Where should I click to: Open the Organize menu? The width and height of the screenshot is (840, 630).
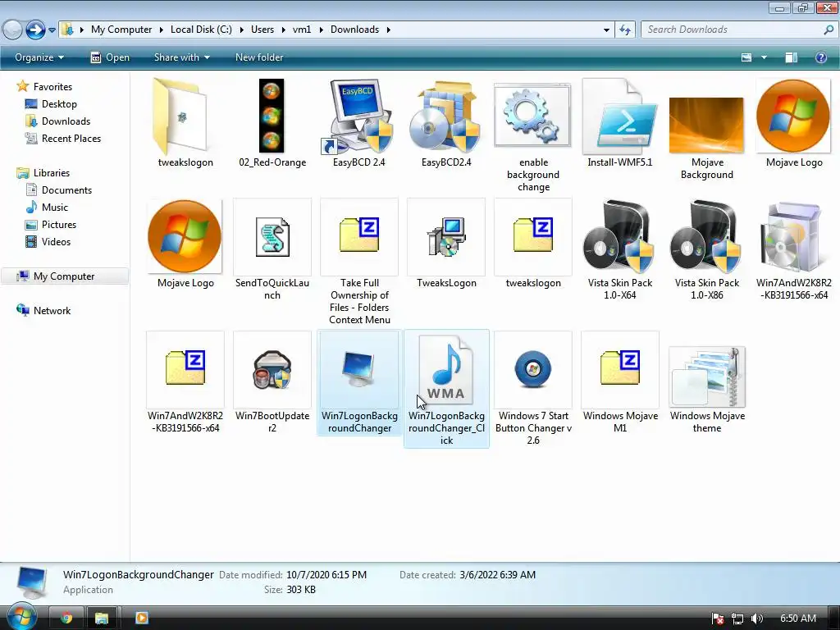tap(39, 57)
